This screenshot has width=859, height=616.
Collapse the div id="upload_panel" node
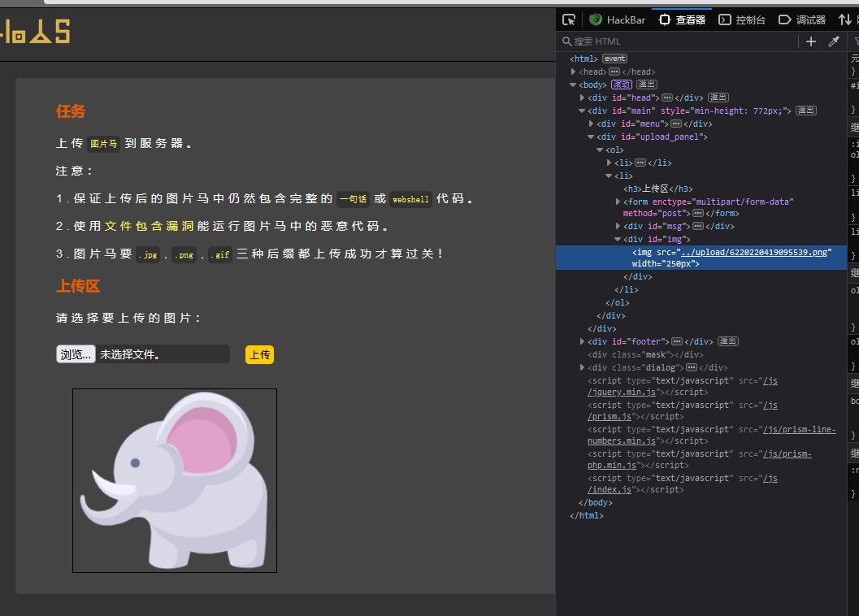point(591,137)
